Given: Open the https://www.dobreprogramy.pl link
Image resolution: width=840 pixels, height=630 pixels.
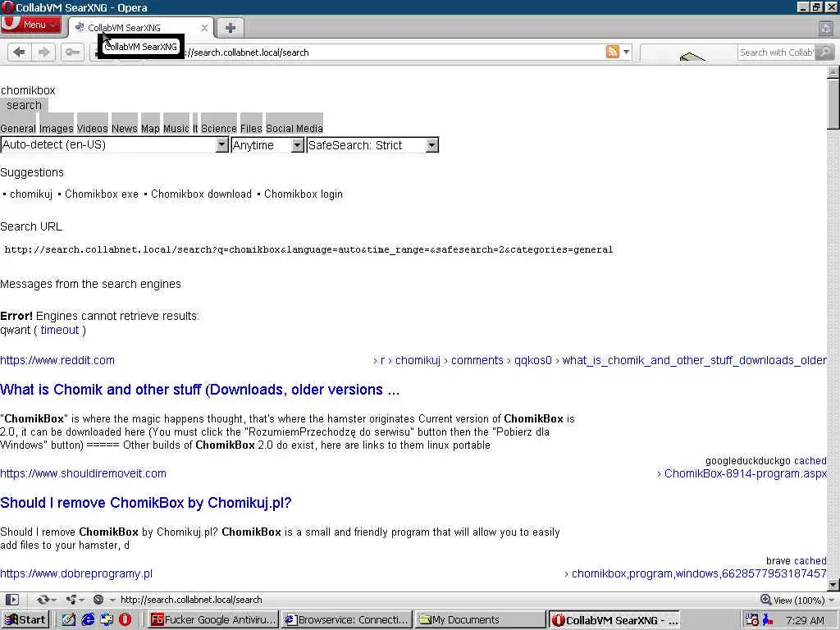Looking at the screenshot, I should pos(76,573).
